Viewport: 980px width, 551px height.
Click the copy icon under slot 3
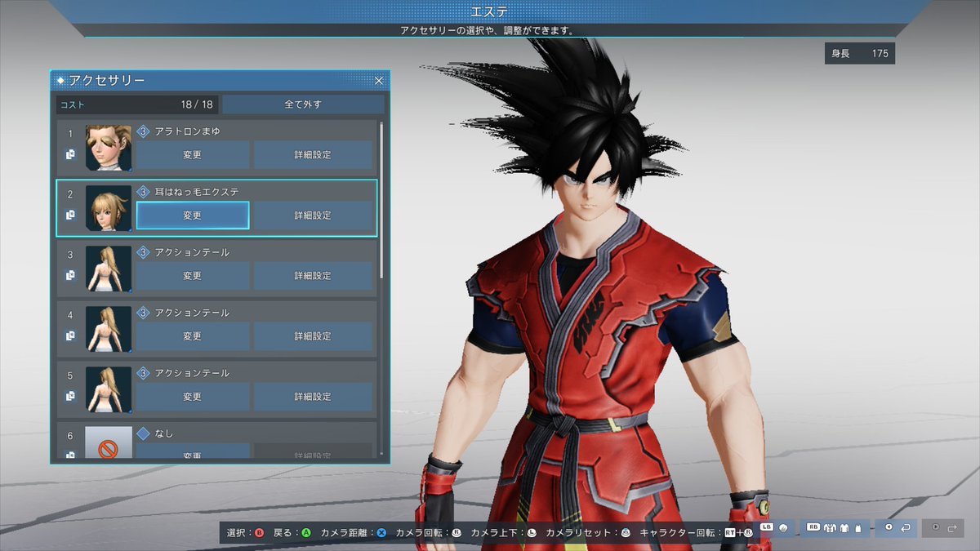[70, 275]
